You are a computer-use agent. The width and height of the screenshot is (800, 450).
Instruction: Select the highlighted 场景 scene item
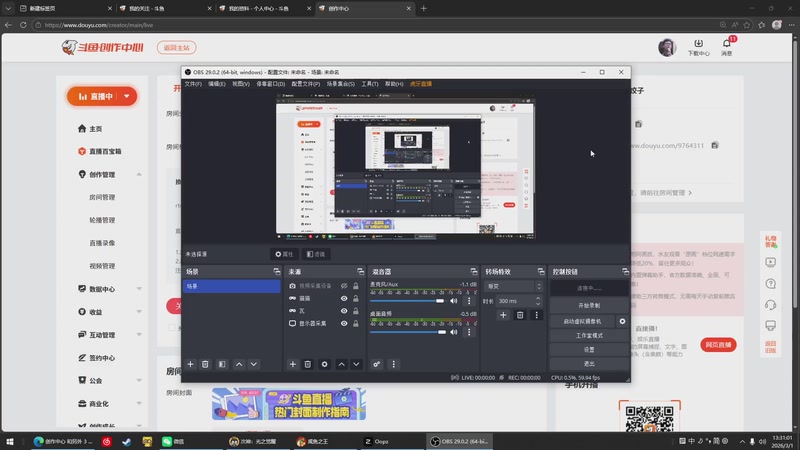click(x=232, y=286)
